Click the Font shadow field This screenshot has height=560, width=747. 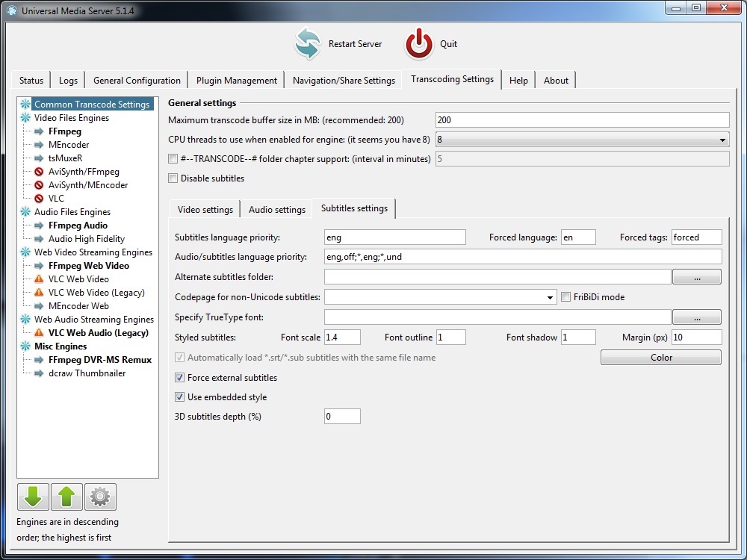coord(578,337)
